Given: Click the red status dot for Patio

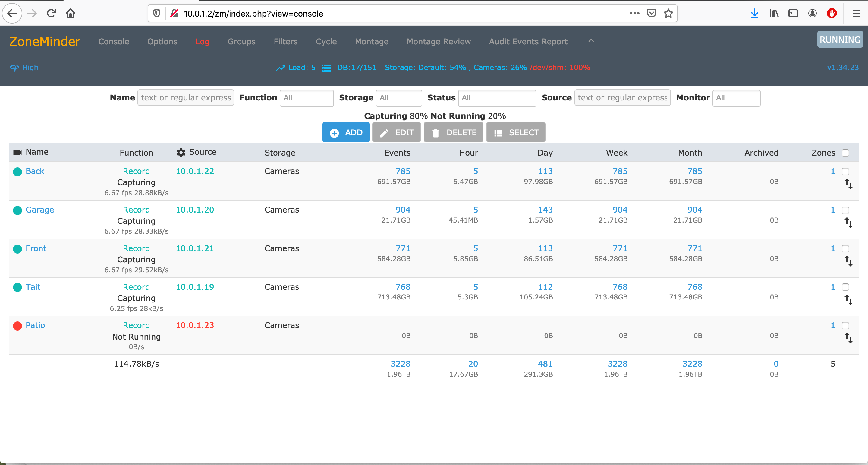Looking at the screenshot, I should tap(17, 326).
